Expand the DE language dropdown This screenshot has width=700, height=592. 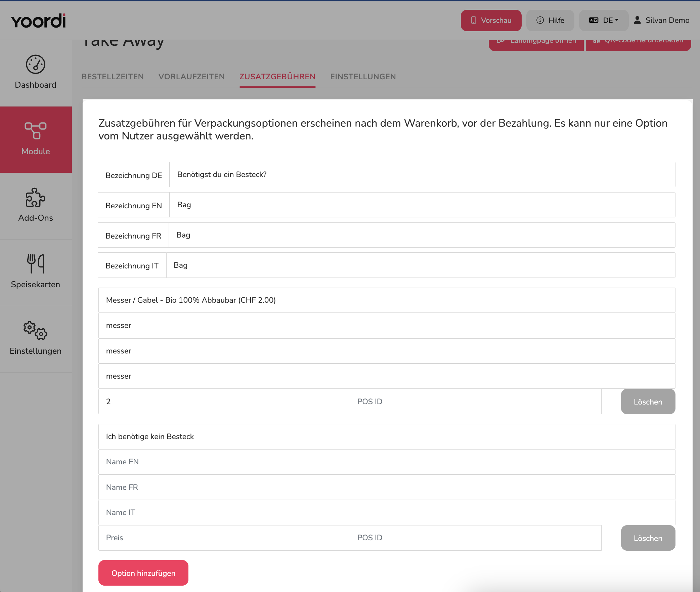tap(604, 20)
